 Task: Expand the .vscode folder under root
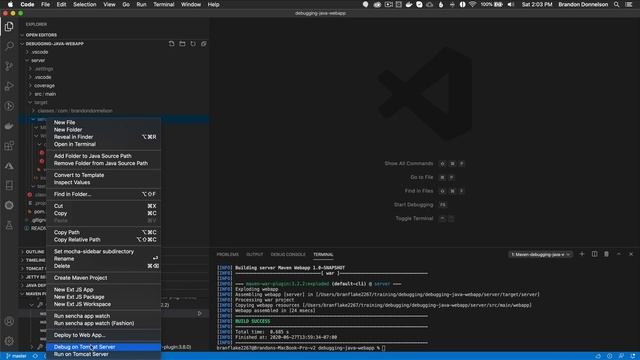(x=40, y=52)
